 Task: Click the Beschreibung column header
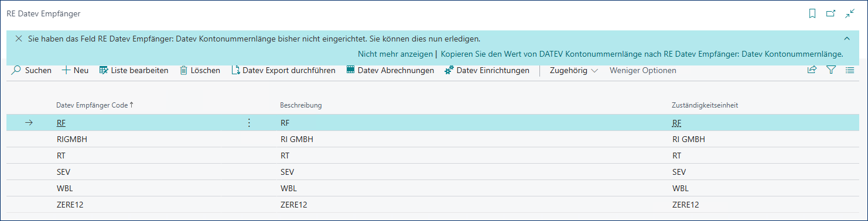[x=300, y=105]
